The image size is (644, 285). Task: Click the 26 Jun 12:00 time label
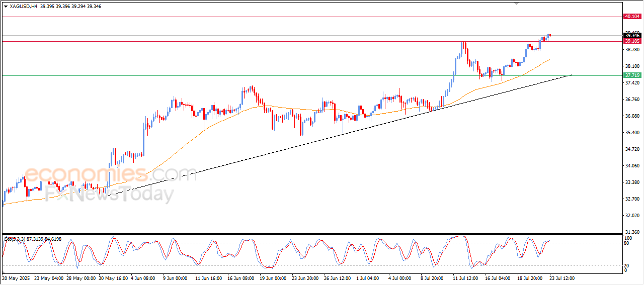338,277
